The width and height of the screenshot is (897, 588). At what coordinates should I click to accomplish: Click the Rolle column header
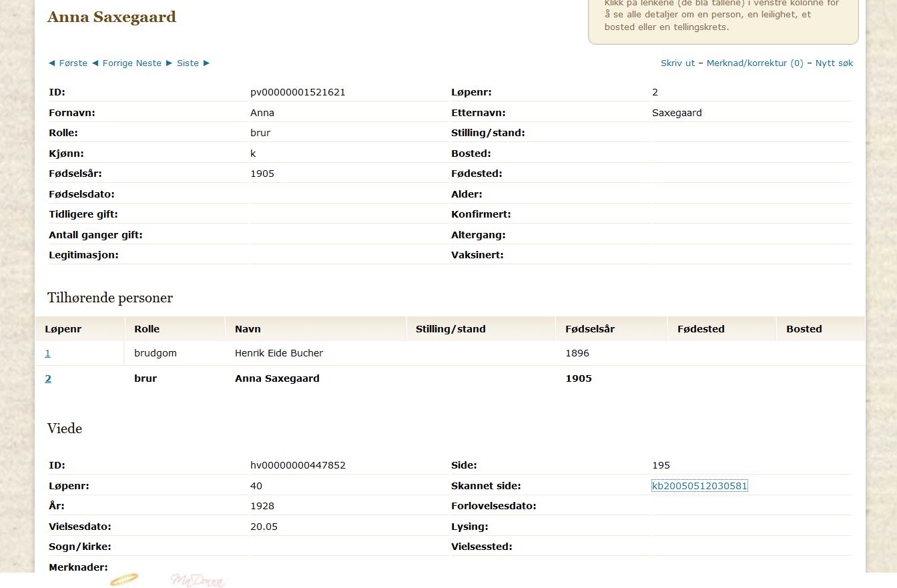click(x=147, y=329)
